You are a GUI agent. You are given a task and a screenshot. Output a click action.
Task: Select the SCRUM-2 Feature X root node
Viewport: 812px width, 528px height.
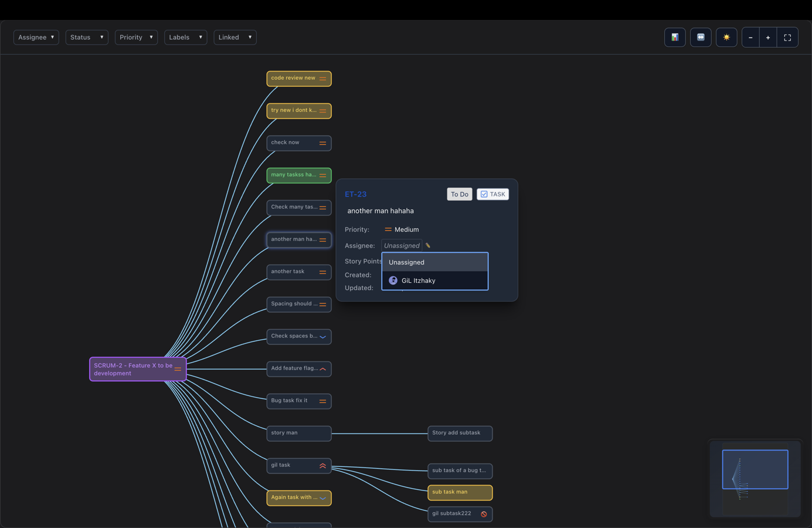point(138,369)
